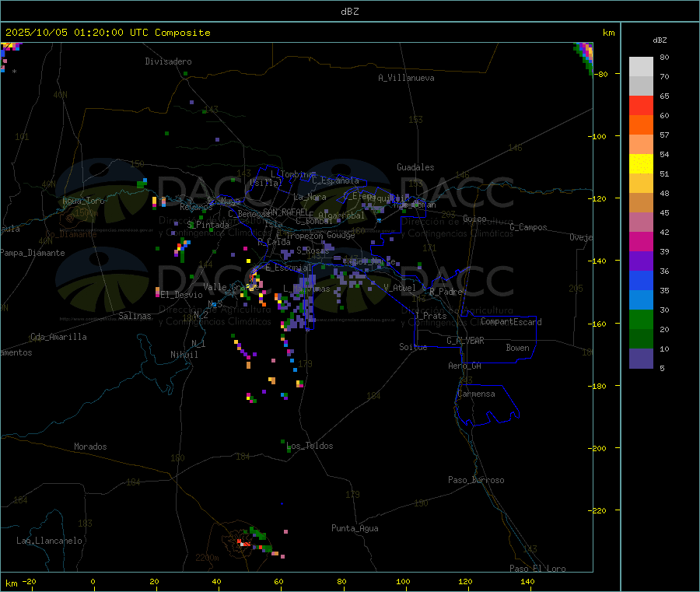Click the Guadales map label
Image resolution: width=700 pixels, height=592 pixels.
[415, 167]
